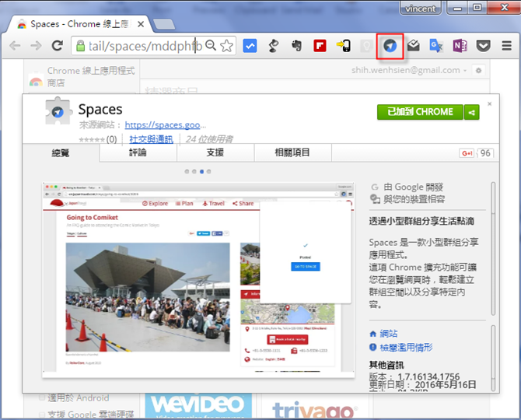
Task: Click the browser Forward arrow
Action: (36, 46)
